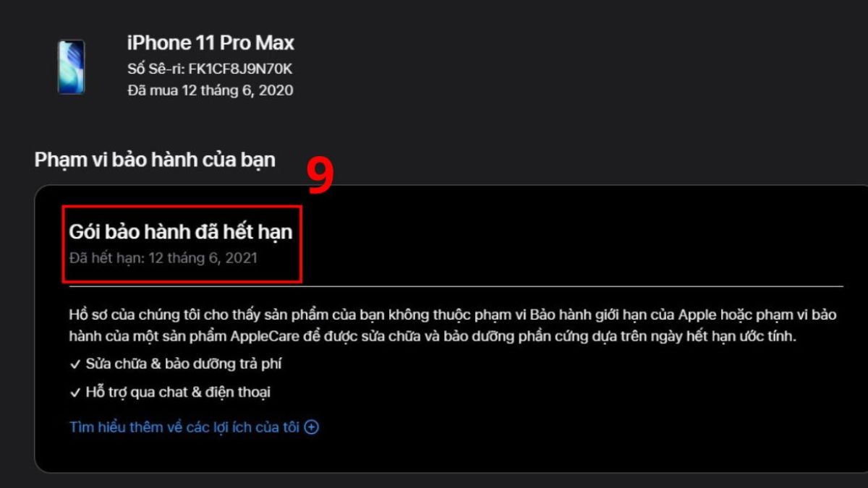Click the checkmark next to 'Sửa chữa & bảo dưỡng trả phí'

tap(75, 364)
